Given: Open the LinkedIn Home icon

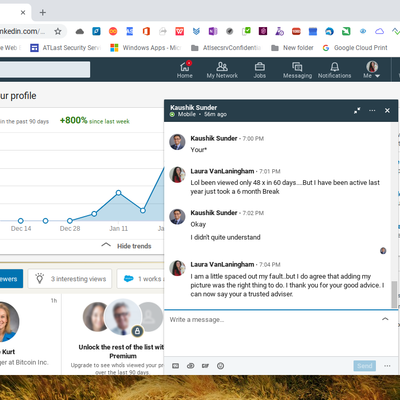Looking at the screenshot, I should 185,70.
